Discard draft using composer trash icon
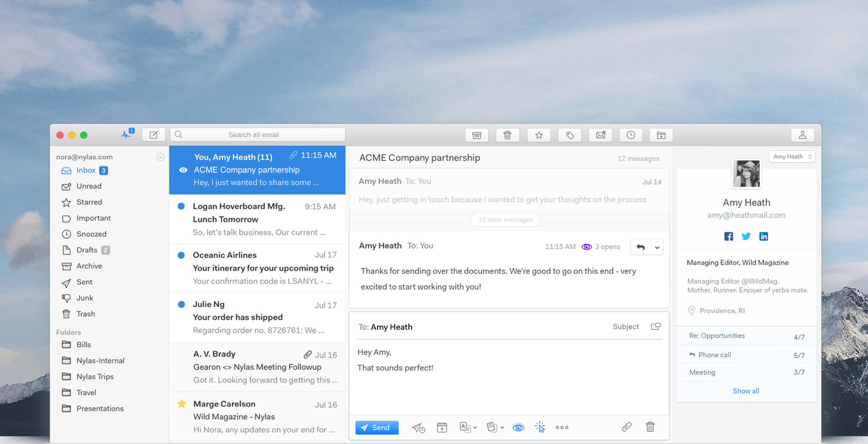Viewport: 868px width, 444px height. (650, 427)
